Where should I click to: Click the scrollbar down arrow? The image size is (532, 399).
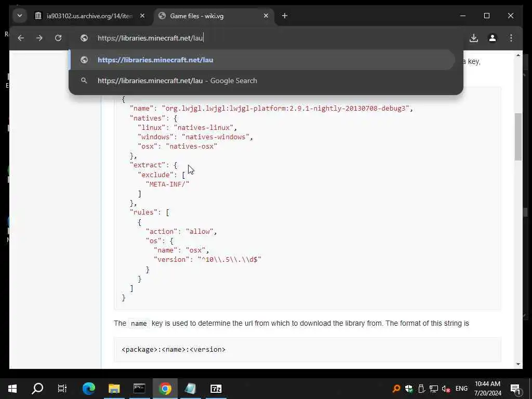518,364
